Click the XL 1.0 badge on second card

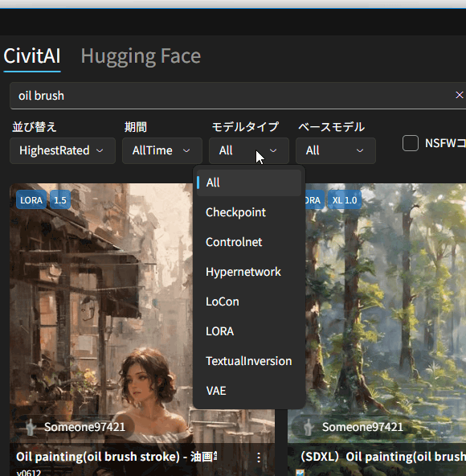pos(345,200)
